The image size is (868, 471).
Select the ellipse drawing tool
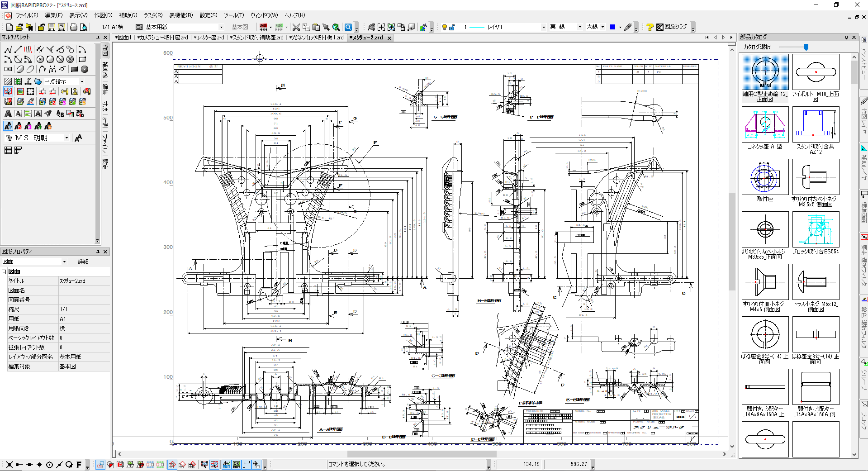(20, 69)
